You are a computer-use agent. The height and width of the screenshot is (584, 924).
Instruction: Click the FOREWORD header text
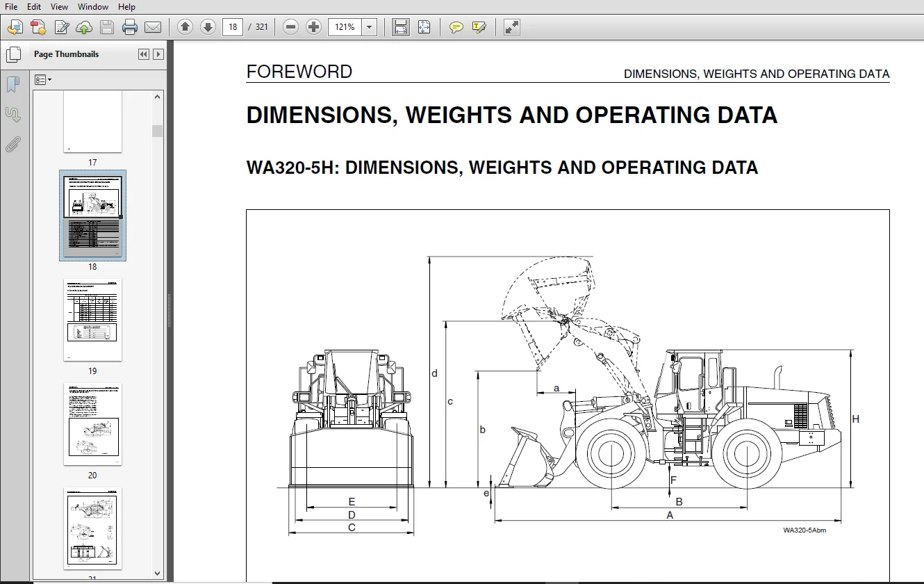[299, 72]
